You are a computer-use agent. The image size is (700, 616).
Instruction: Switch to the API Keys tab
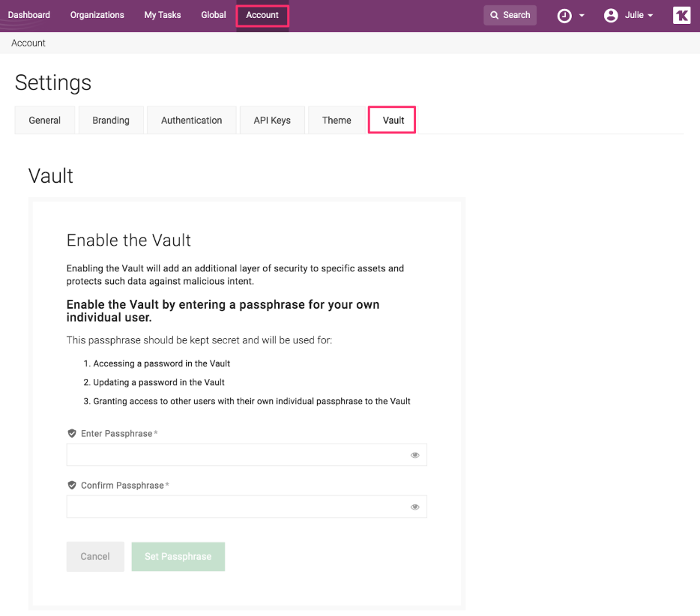272,120
